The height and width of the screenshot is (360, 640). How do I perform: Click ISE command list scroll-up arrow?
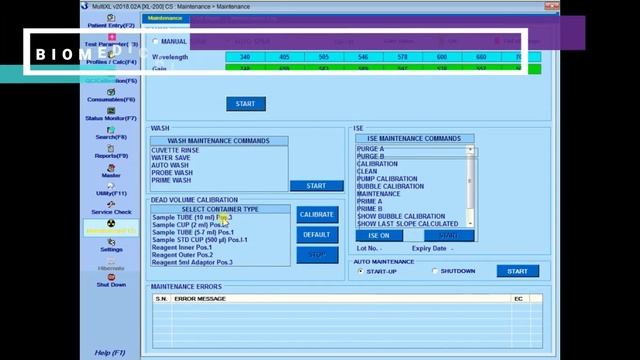click(470, 149)
